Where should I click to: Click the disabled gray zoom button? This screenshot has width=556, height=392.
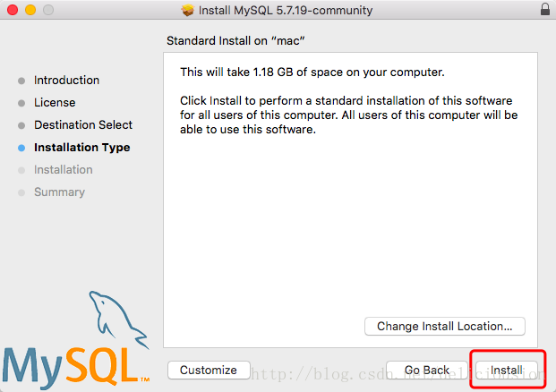pos(47,10)
